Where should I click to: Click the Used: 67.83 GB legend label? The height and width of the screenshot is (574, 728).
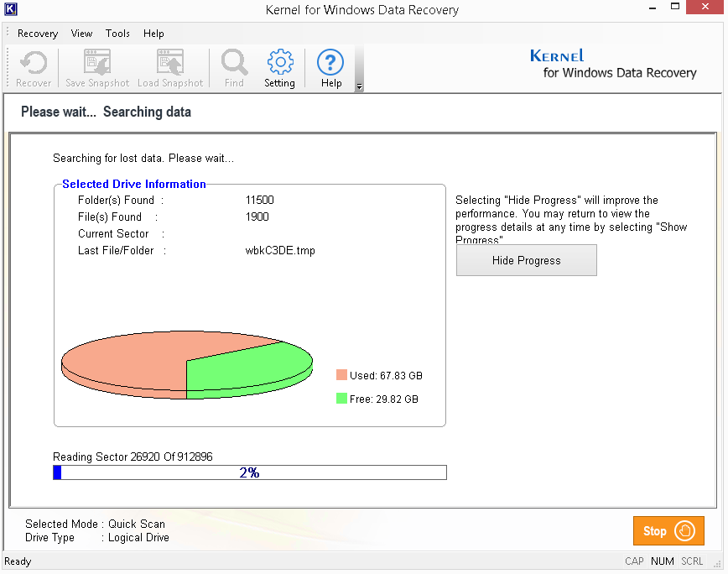(386, 375)
